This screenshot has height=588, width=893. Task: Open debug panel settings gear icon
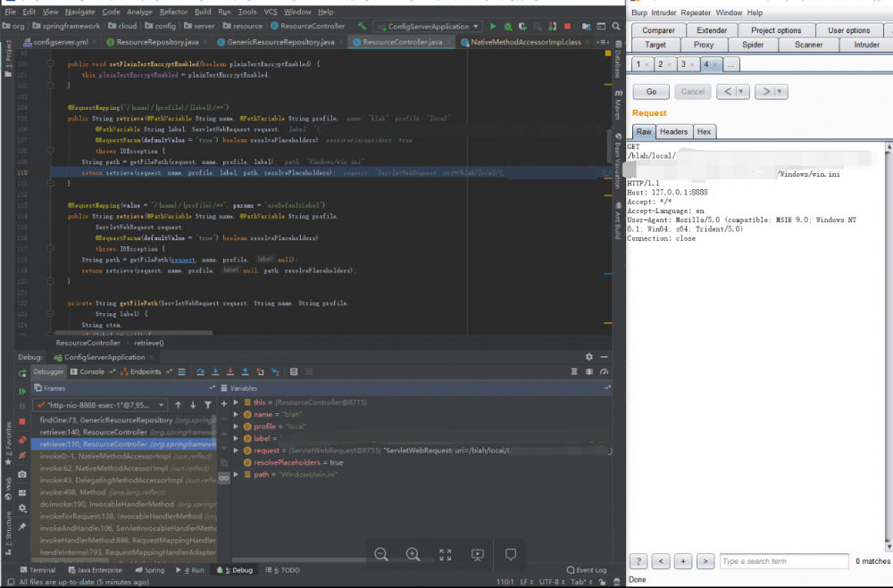tap(588, 357)
